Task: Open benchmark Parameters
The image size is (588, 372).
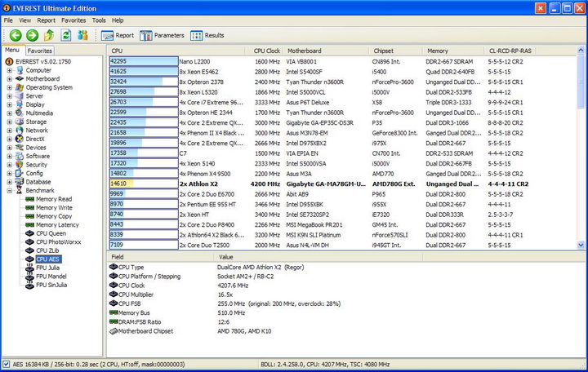Action: (162, 36)
